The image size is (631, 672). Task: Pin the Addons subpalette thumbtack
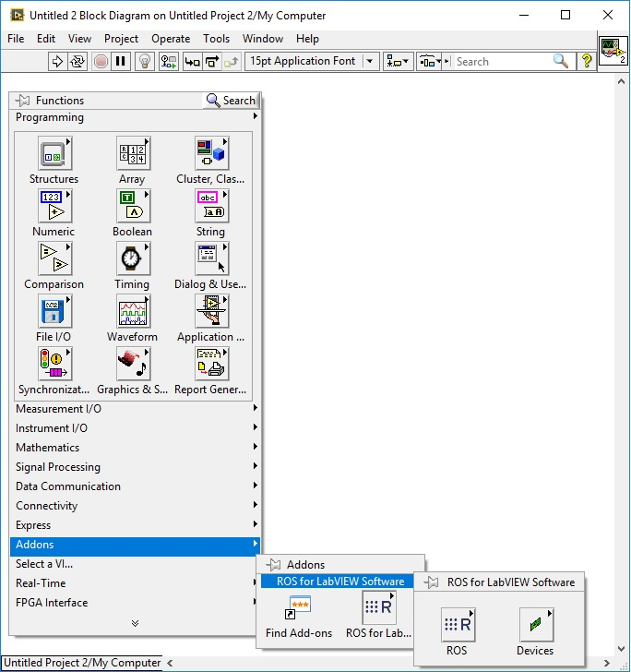pos(273,564)
